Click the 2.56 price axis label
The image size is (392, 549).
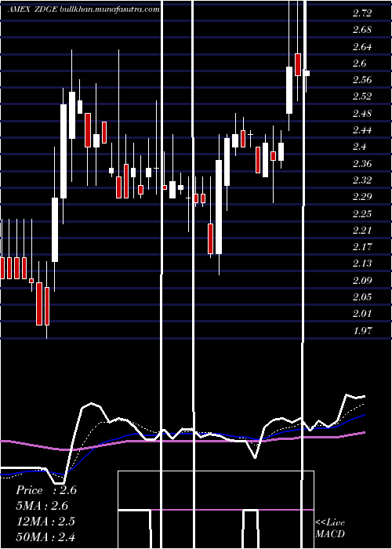[362, 80]
